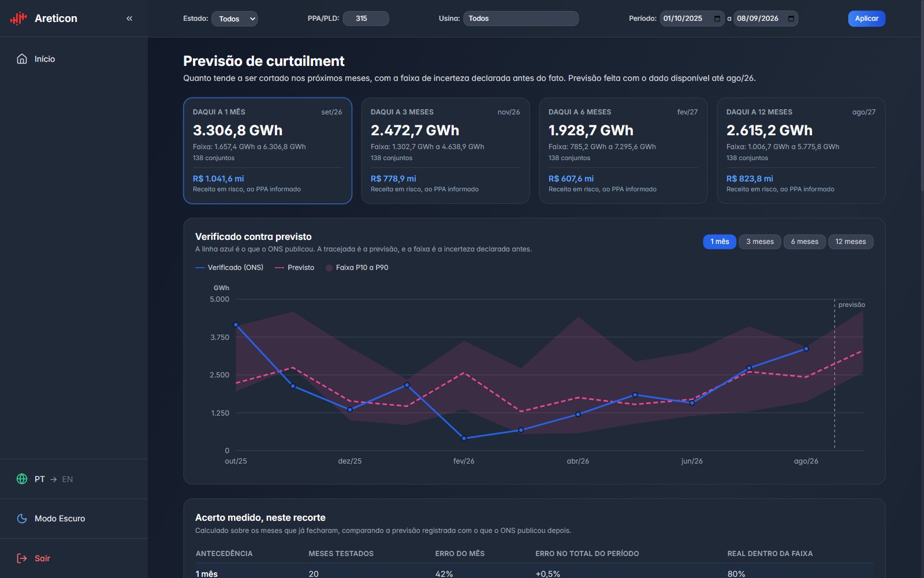Click the Verificado (ONS) legend entry

[x=229, y=268]
